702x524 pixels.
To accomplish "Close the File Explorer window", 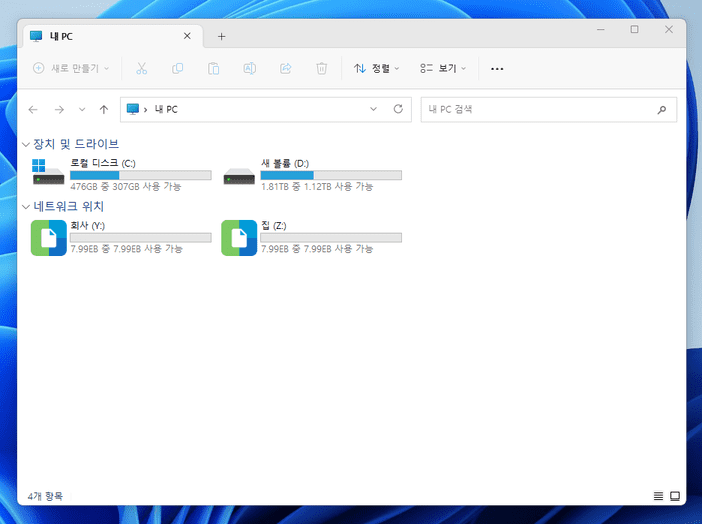I will (668, 30).
